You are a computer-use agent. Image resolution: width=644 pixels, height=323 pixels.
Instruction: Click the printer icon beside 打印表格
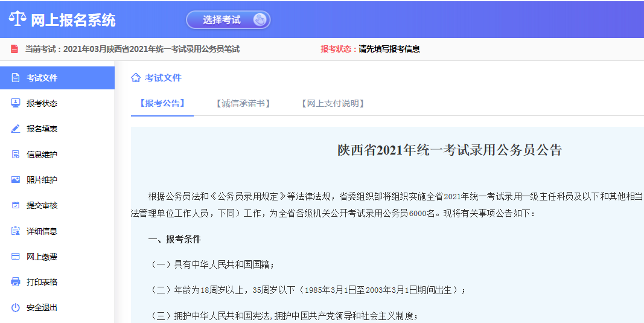(16, 282)
